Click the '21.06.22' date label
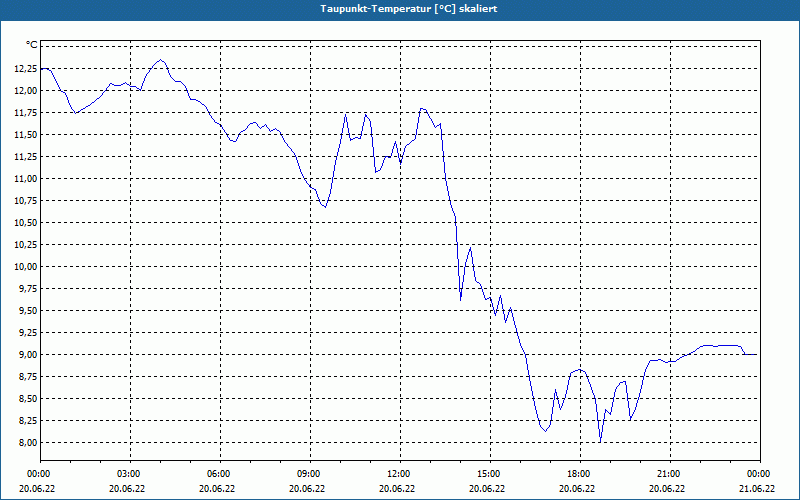This screenshot has width=800, height=500. (757, 488)
